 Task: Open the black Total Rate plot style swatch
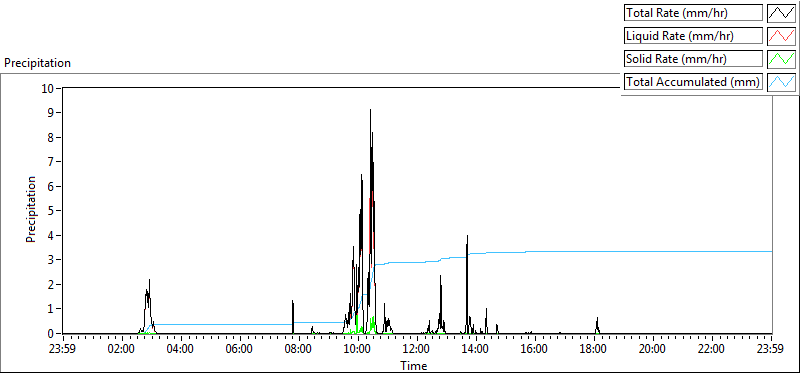(x=782, y=13)
